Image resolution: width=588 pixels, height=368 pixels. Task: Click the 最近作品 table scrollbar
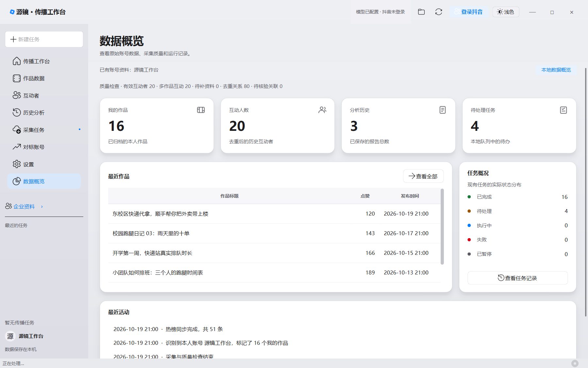tap(442, 226)
